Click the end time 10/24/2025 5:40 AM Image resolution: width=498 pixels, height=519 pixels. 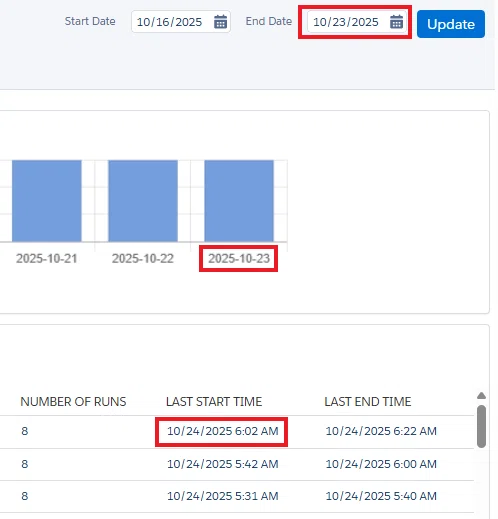pyautogui.click(x=381, y=496)
